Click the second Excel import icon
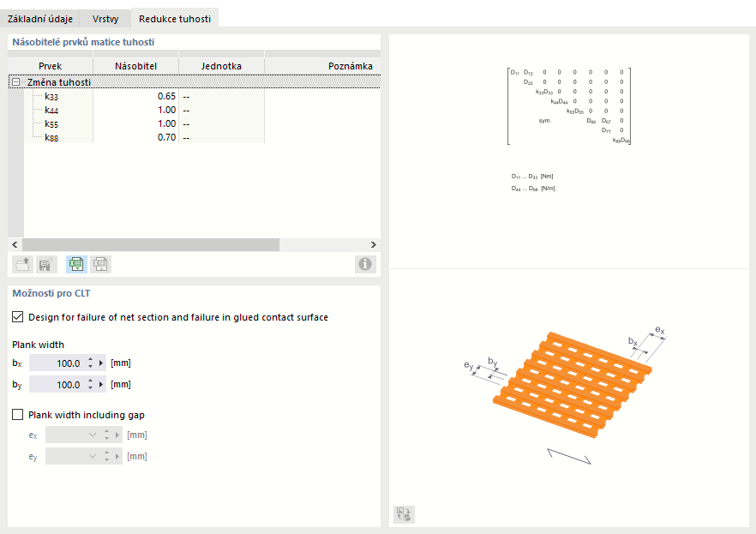This screenshot has width=756, height=534. click(100, 264)
